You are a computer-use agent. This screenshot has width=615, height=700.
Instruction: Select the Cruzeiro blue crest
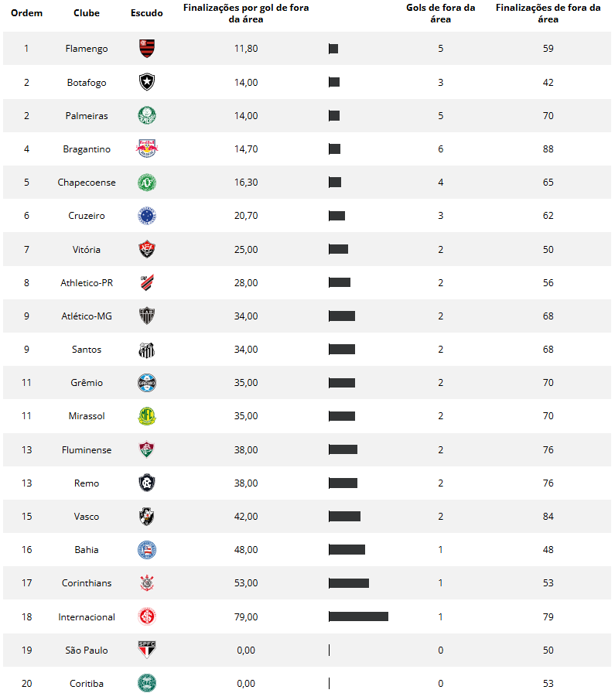[x=146, y=216]
